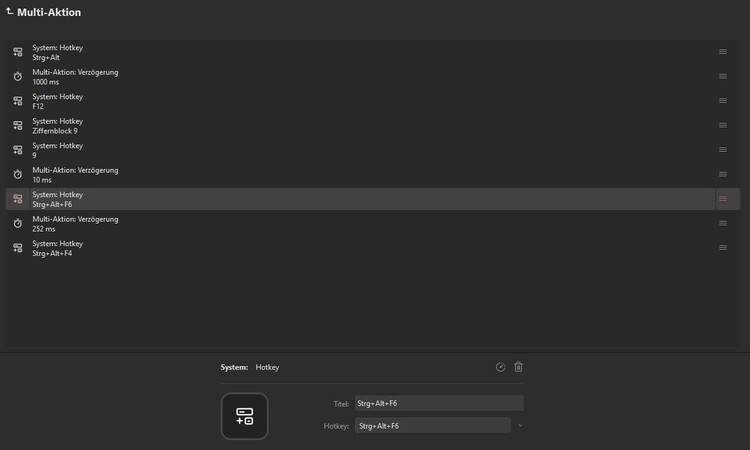The image size is (750, 450).
Task: Grab the reorder handle of Strg+Alt+F4 row
Action: [723, 248]
